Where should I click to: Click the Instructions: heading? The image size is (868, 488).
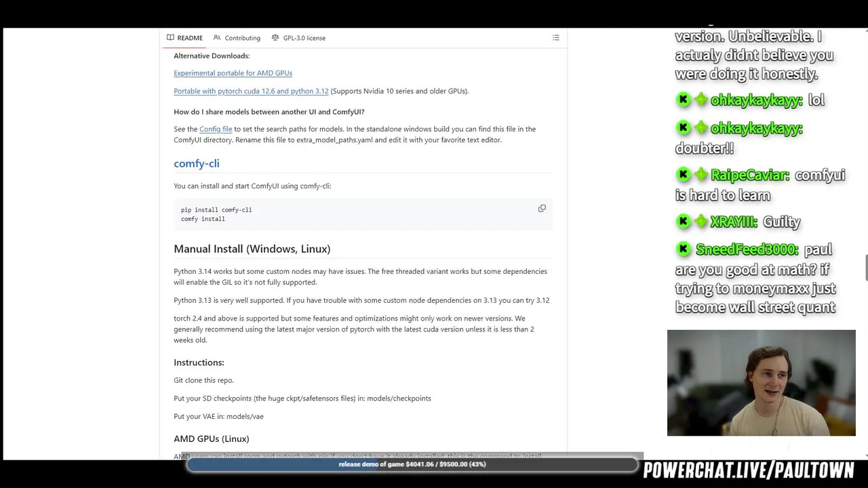199,363
